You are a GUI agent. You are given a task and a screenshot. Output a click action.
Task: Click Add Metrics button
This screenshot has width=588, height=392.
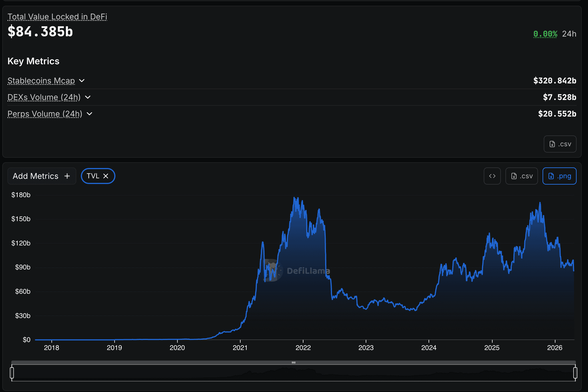(x=42, y=176)
